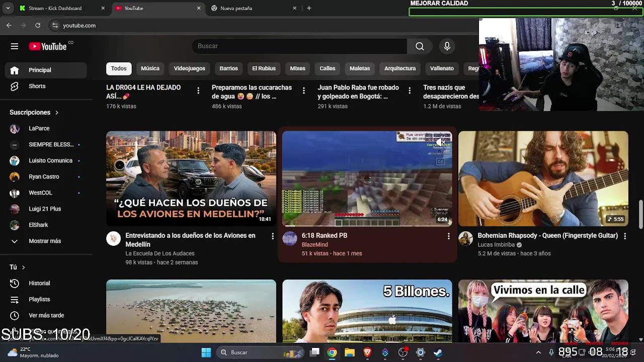Open Principal home in sidebar
Viewport: 644px width, 362px height.
[x=46, y=70]
